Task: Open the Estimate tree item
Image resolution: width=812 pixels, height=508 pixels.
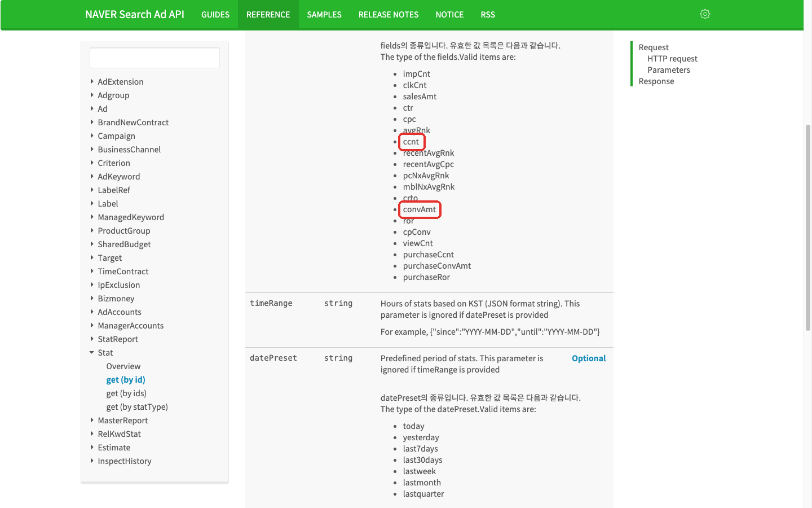Action: (x=114, y=448)
